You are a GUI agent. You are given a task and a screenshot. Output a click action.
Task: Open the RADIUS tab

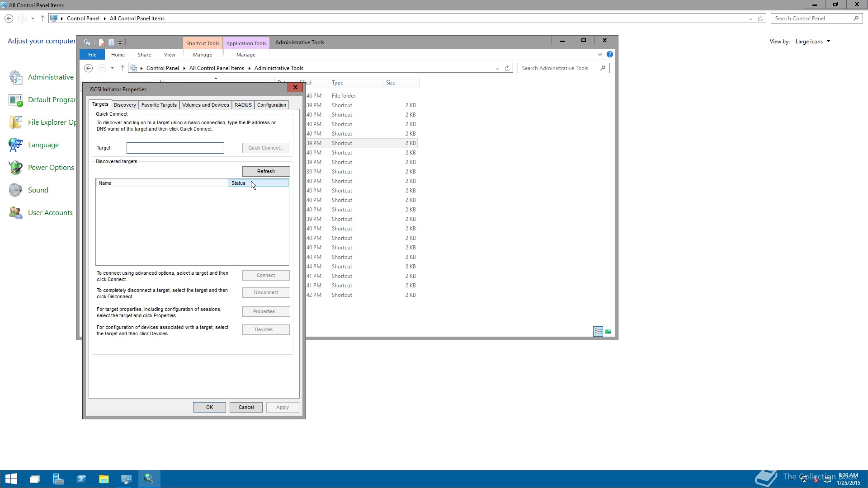pos(243,105)
